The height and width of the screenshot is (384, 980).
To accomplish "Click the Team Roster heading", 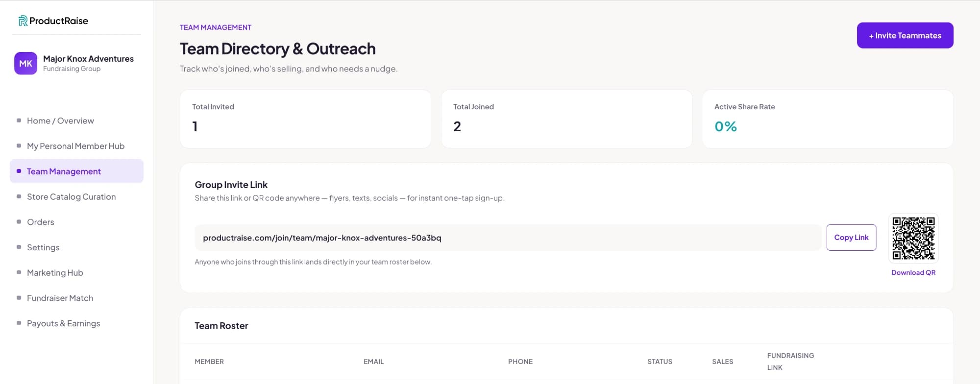I will 221,326.
